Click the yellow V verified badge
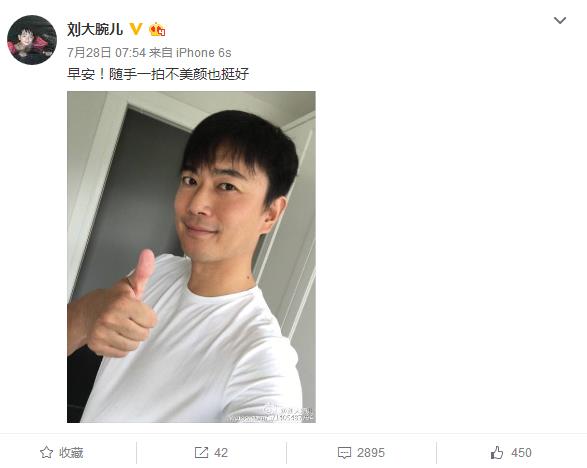The image size is (587, 468). (136, 29)
